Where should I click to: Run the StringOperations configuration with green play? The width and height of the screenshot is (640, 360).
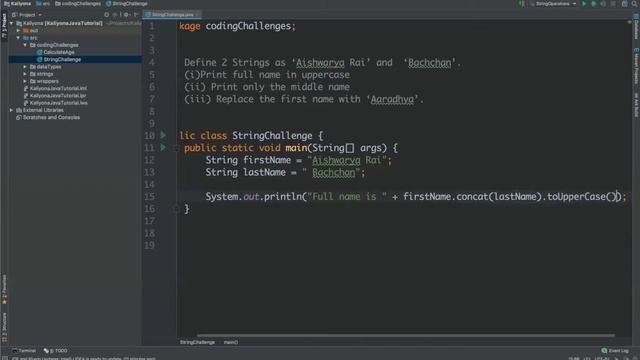point(584,4)
